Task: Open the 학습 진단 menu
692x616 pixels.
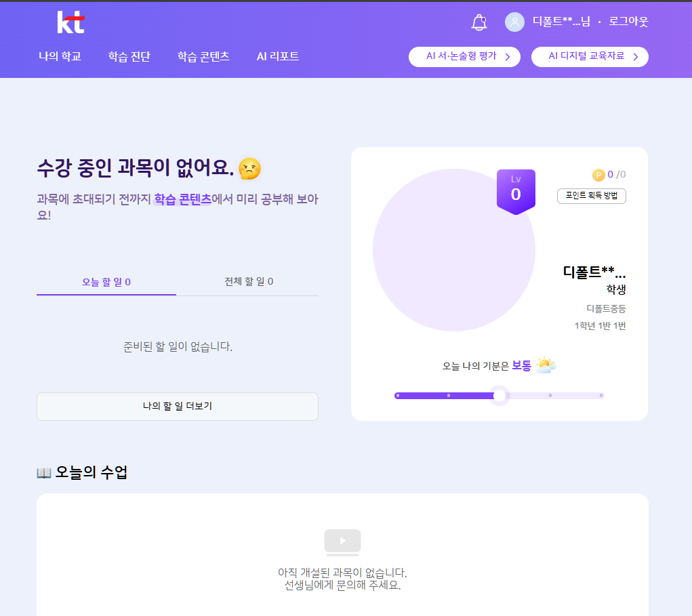Action: [129, 57]
